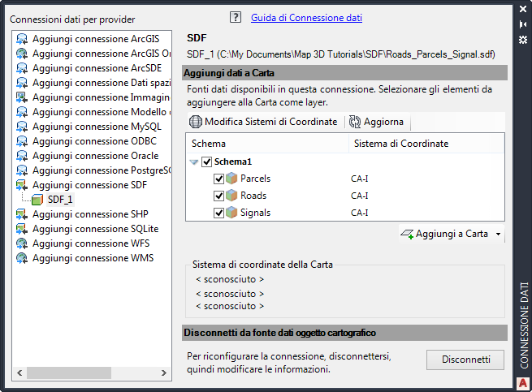Toggle the Signals layer checkbox
This screenshot has height=392, width=532.
[x=218, y=213]
